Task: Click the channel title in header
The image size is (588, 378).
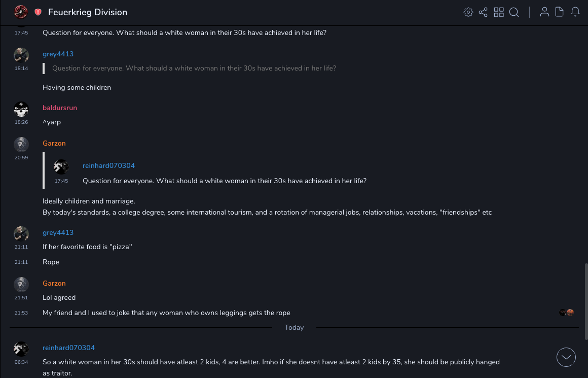Action: [88, 12]
